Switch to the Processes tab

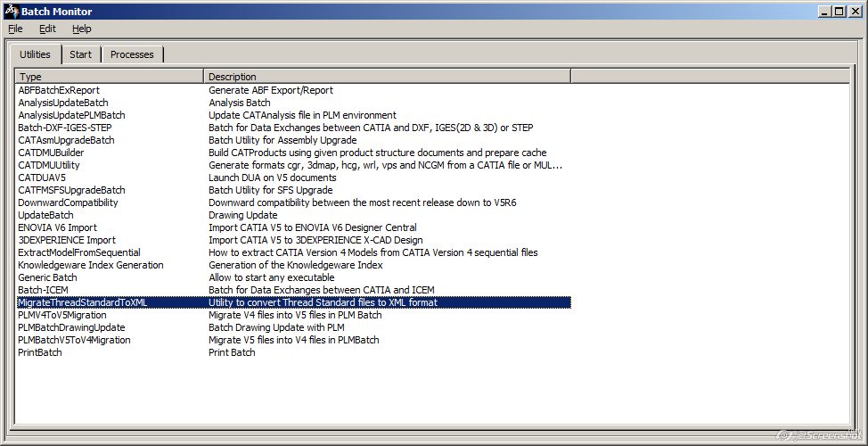click(132, 54)
